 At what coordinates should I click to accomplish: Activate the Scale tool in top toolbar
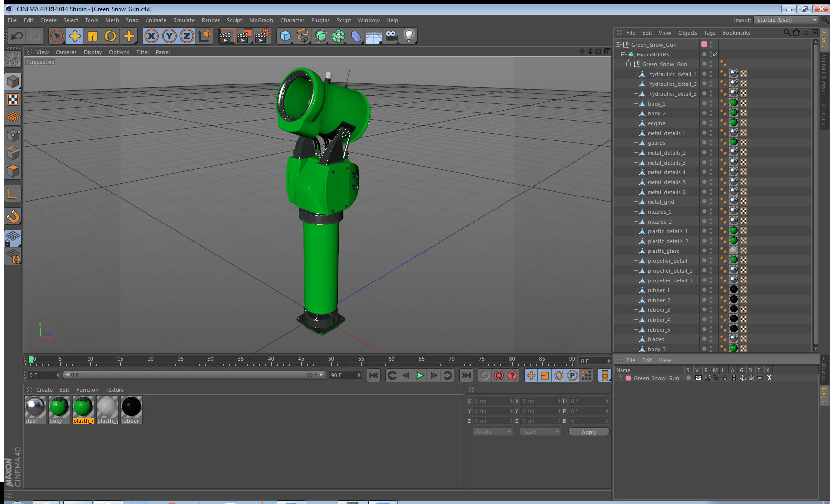92,36
